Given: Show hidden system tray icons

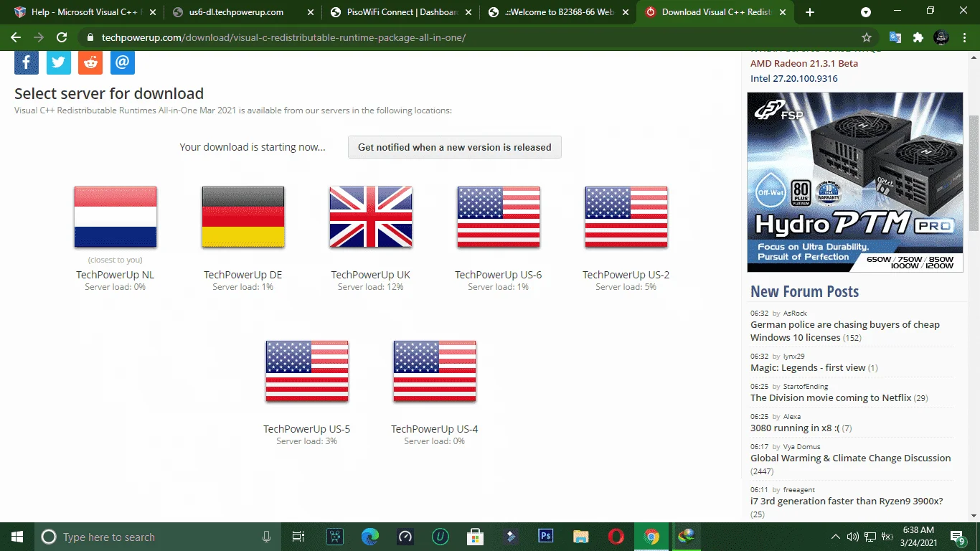Looking at the screenshot, I should (x=836, y=537).
